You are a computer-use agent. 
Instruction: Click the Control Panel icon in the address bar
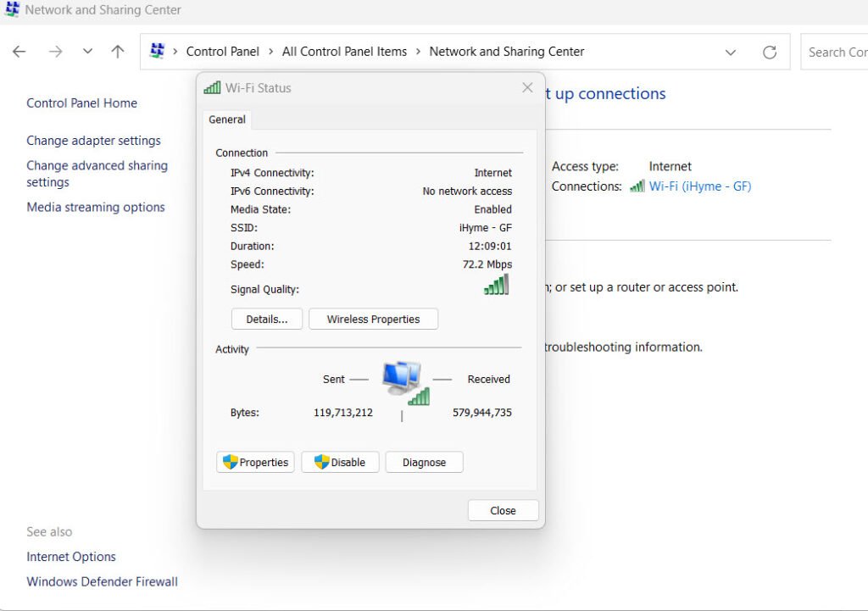156,51
